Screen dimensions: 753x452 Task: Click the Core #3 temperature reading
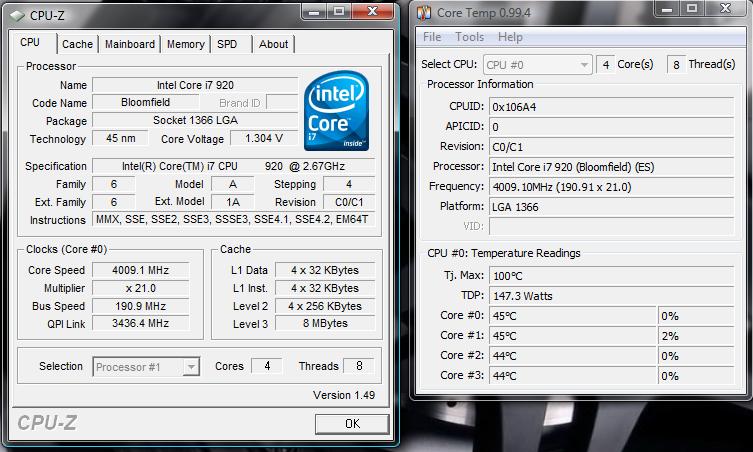[x=572, y=376]
